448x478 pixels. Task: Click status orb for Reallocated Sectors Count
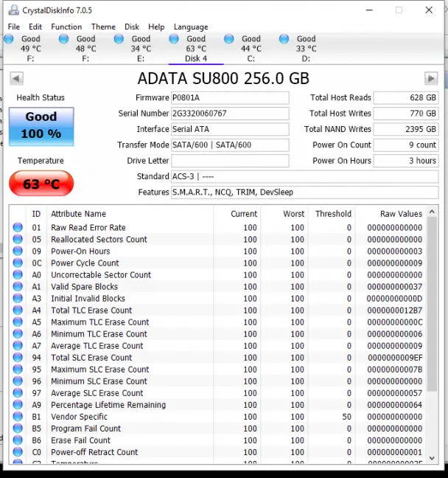pos(18,239)
